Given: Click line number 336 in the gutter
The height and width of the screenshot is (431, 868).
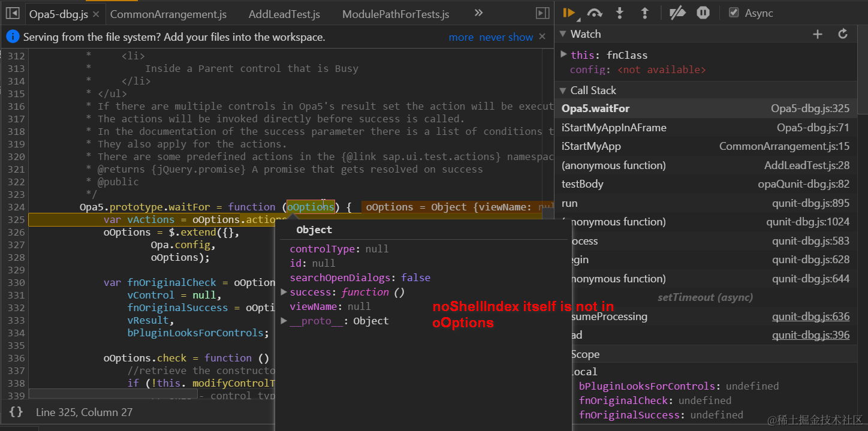Looking at the screenshot, I should click(16, 358).
